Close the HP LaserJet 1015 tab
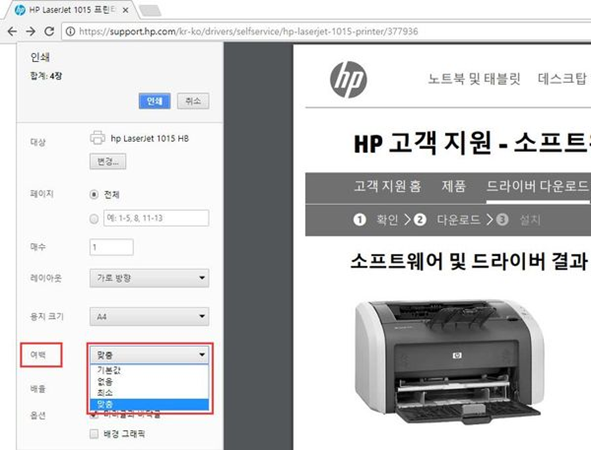This screenshot has width=591, height=450. tap(126, 11)
